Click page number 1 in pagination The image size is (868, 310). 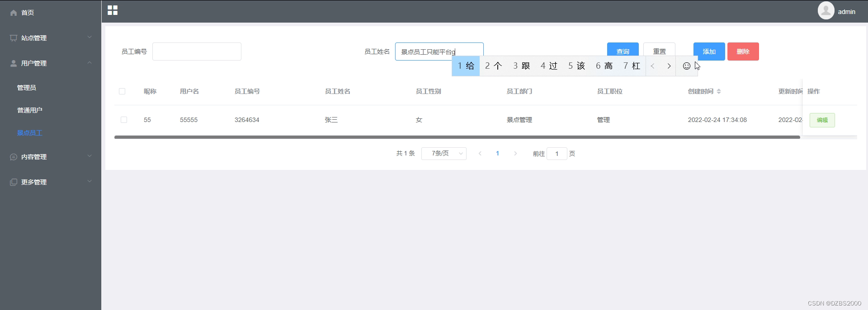(x=498, y=154)
